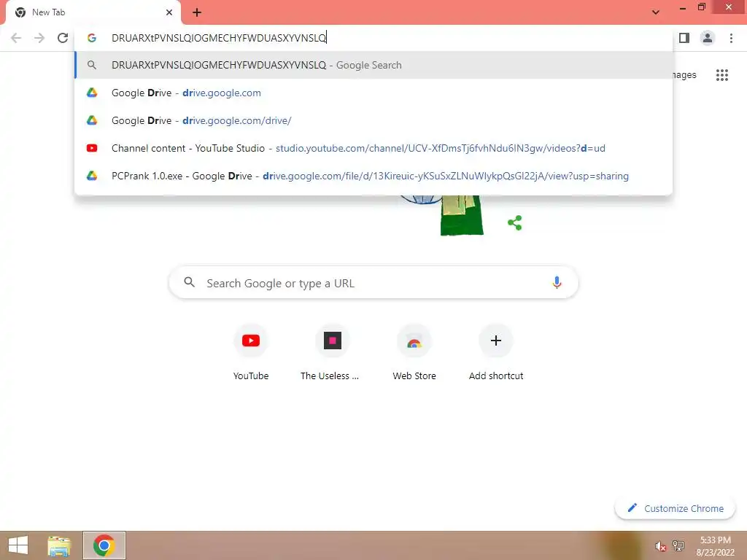Choose the PCPrank 1.0.exe Google Drive suggestion
Image resolution: width=747 pixels, height=560 pixels.
click(373, 176)
